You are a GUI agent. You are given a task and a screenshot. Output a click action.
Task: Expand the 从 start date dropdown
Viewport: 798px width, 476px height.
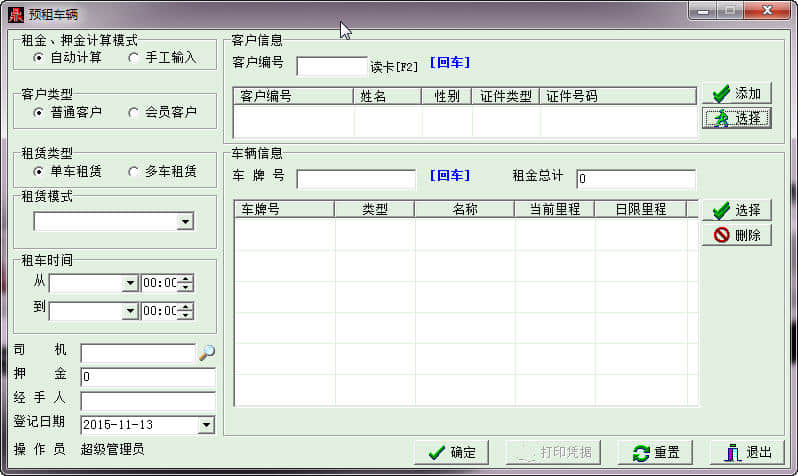pyautogui.click(x=130, y=283)
